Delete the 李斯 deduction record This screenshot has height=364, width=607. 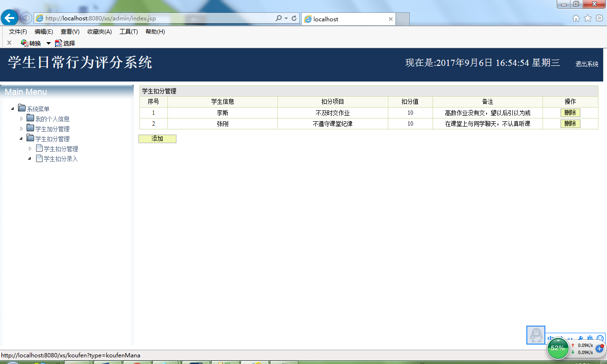point(570,113)
